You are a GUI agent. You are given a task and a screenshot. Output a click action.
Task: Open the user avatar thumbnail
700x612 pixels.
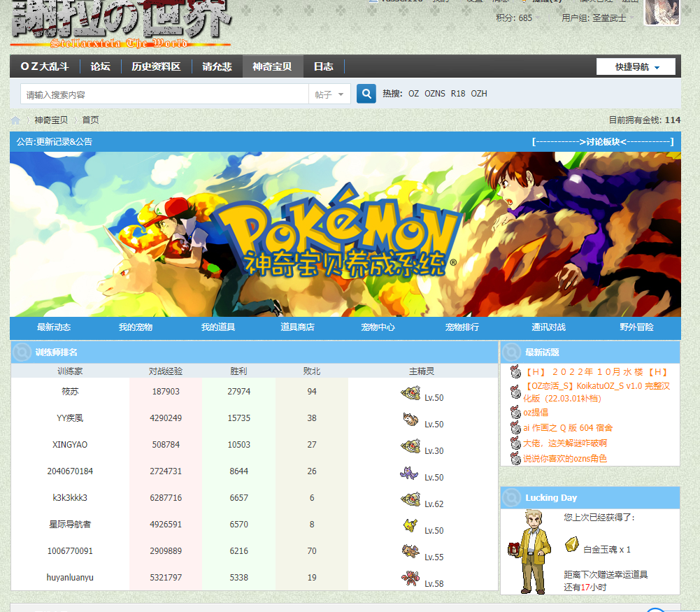[x=662, y=11]
